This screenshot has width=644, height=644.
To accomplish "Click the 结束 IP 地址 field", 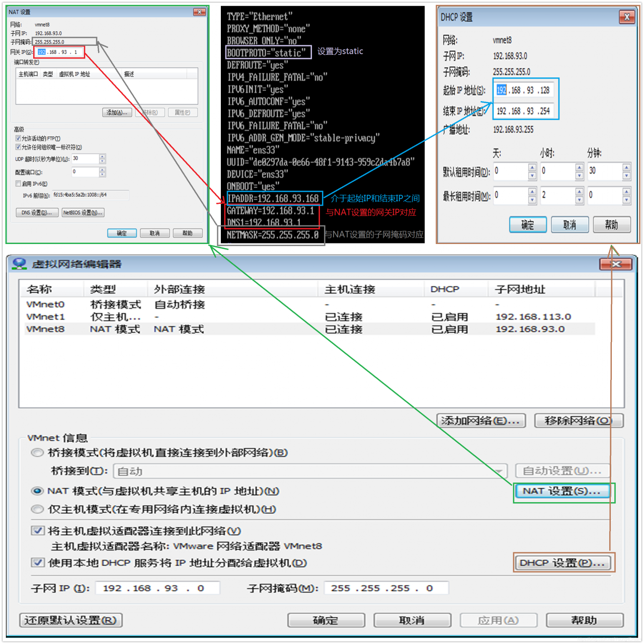I will (x=524, y=111).
